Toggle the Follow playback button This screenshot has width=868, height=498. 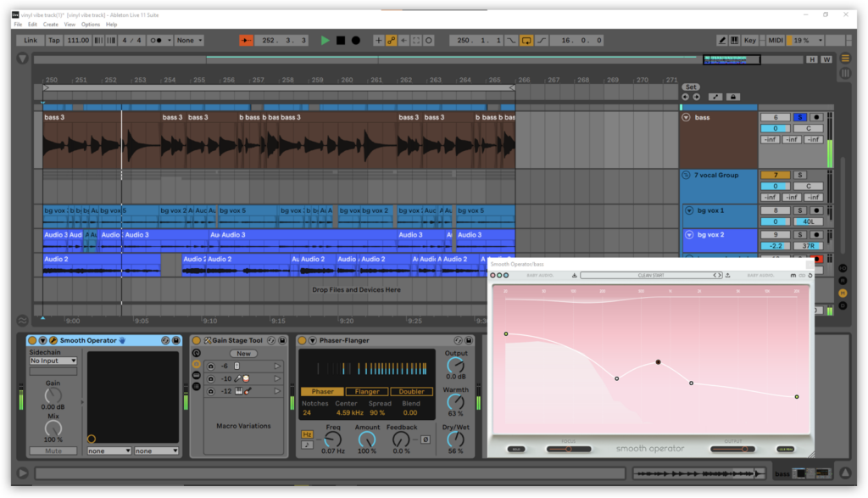[246, 41]
